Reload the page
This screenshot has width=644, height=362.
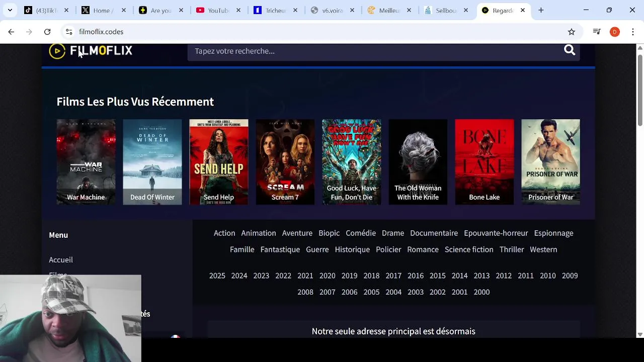47,32
